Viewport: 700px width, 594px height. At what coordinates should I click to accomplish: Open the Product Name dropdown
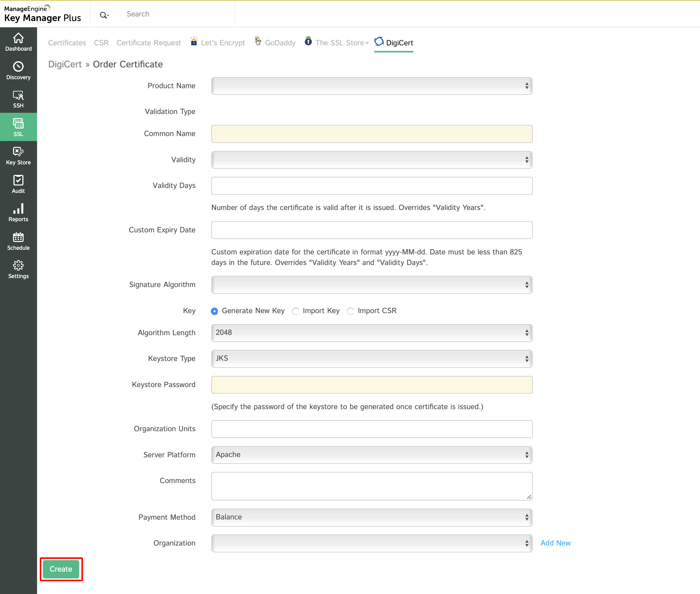pos(371,86)
